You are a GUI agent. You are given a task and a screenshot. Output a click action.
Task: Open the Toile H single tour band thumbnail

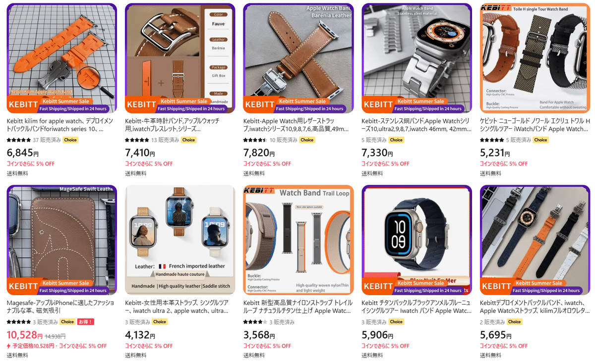[535, 58]
